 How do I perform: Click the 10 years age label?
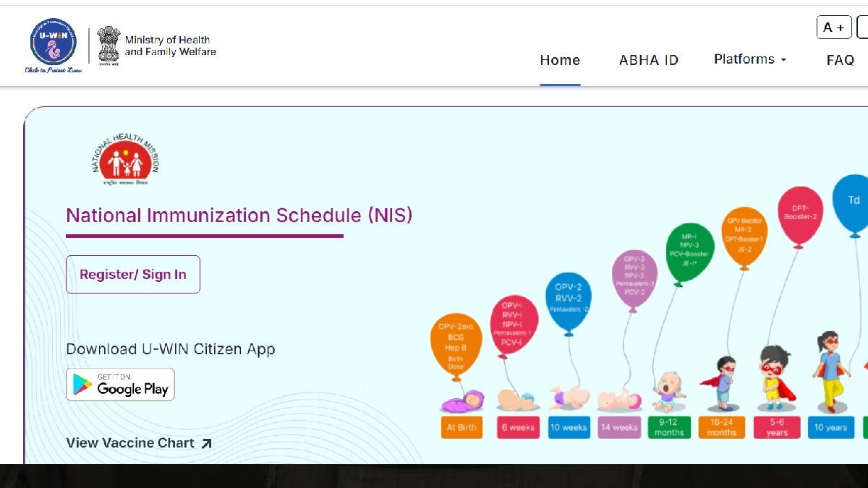830,427
